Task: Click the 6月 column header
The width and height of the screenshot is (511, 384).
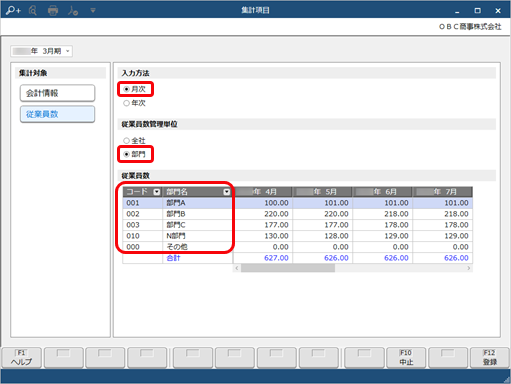Action: (383, 192)
